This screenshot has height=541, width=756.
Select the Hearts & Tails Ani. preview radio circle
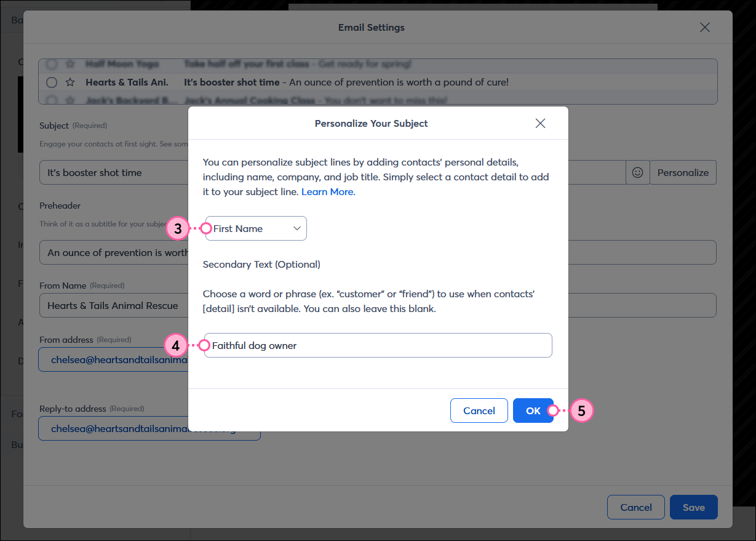pyautogui.click(x=52, y=82)
